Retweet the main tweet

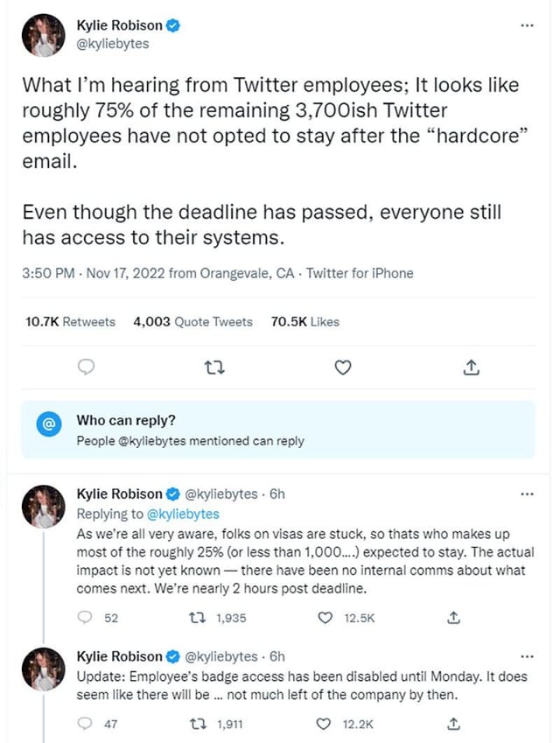tap(213, 368)
